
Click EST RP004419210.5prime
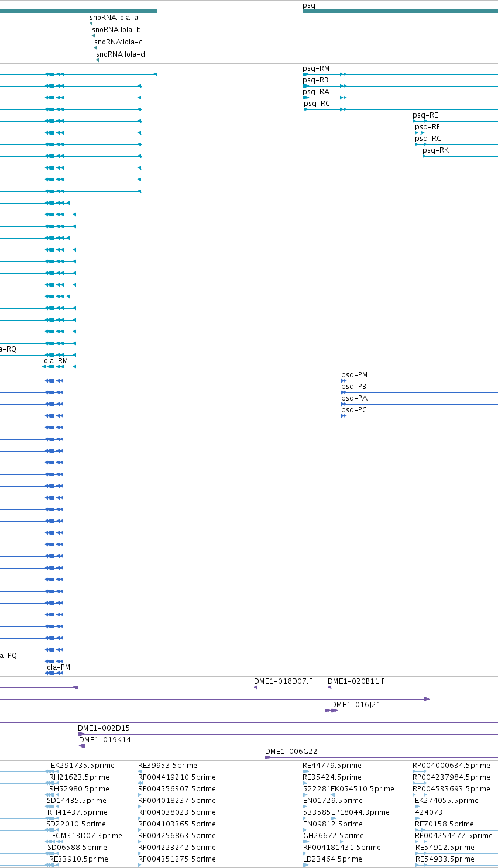[x=177, y=777]
